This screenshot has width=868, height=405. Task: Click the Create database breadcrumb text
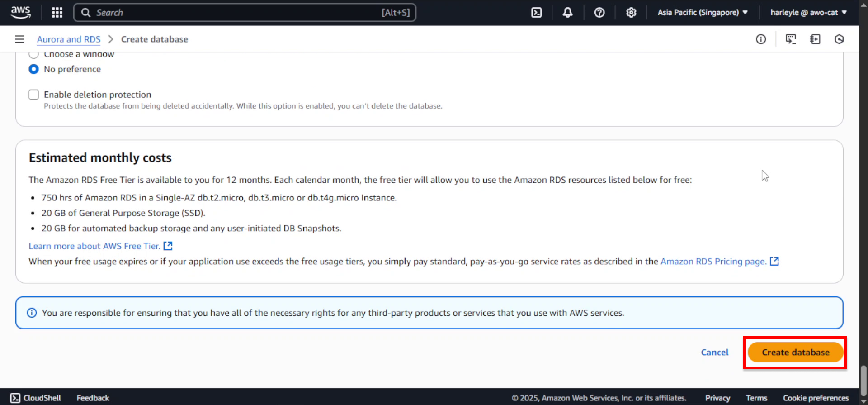pyautogui.click(x=155, y=39)
